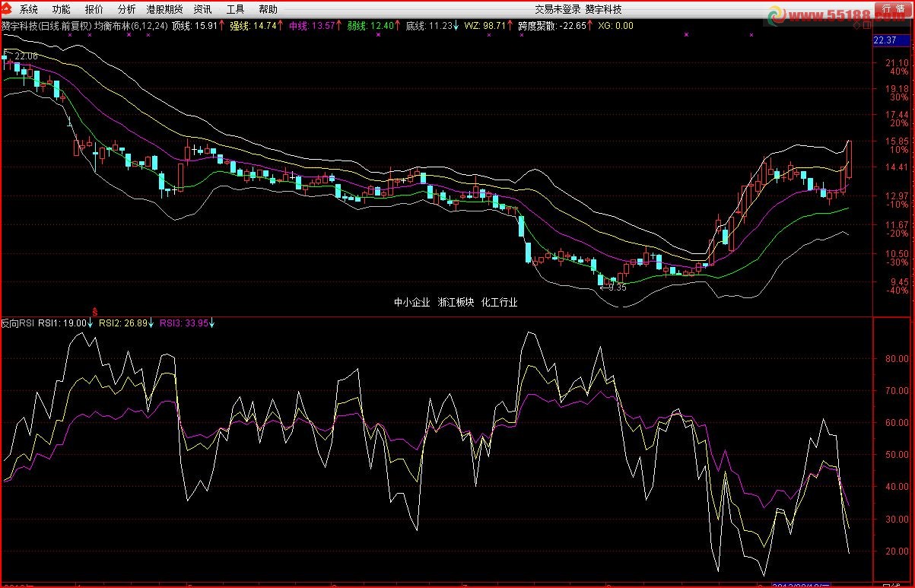
Task: Click the 均衡布林(6,12,24) indicator name
Action: [x=130, y=25]
